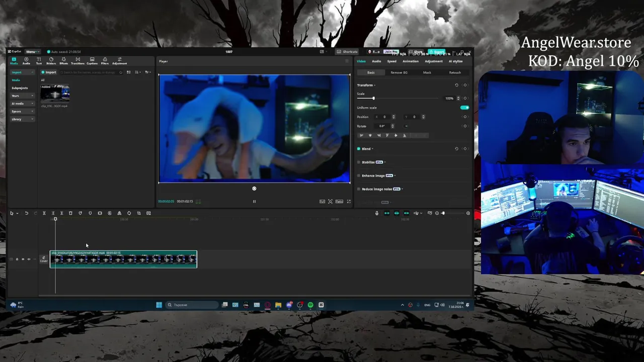This screenshot has width=644, height=362.
Task: Adjust the timeline zoom slider handle
Action: point(443,213)
